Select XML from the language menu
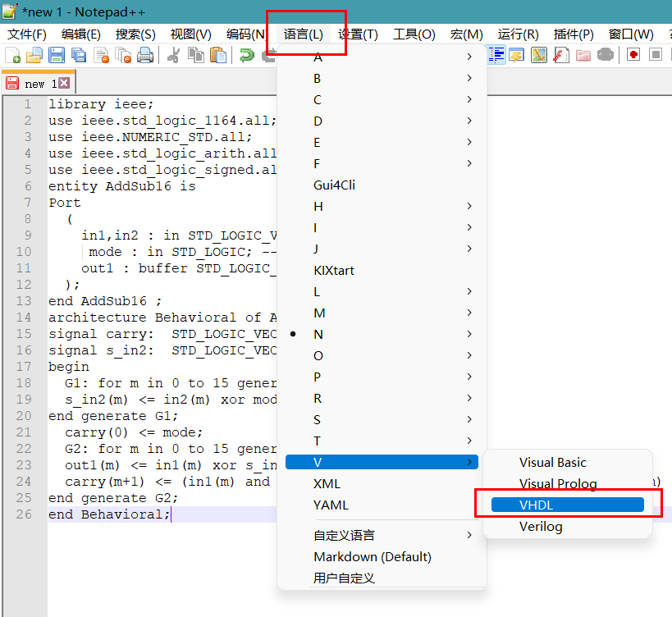Image resolution: width=672 pixels, height=617 pixels. coord(382,484)
